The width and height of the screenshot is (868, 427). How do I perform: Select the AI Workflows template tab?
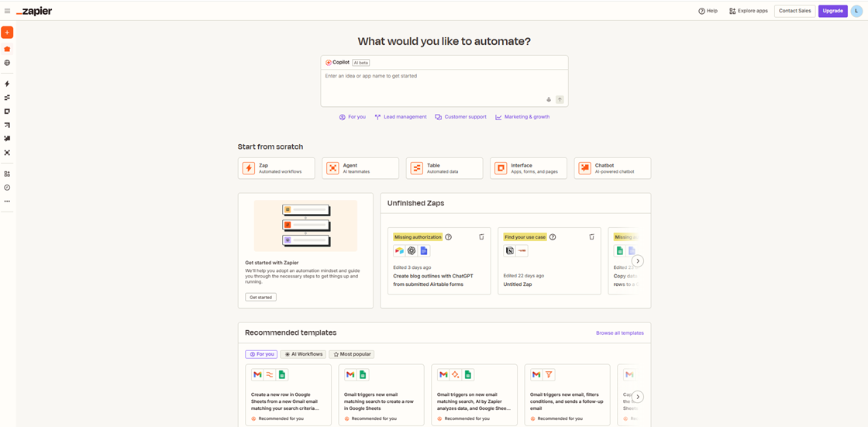[303, 354]
